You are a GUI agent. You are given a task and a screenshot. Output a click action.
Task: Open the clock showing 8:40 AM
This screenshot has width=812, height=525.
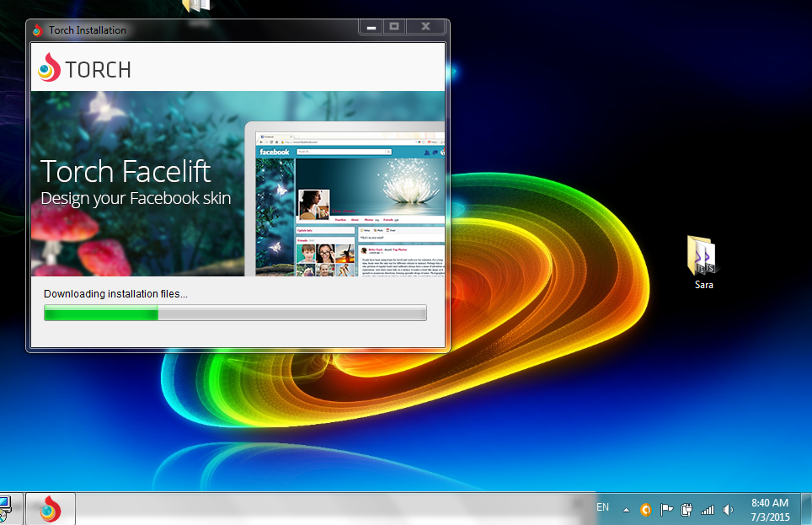click(769, 509)
